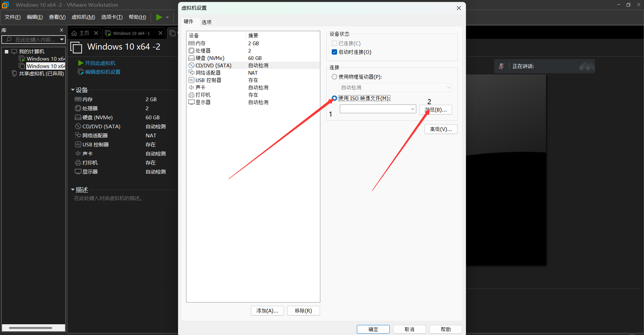Open the 虚拟机(M) menu
Screen dimensions: 644x335
[84, 17]
